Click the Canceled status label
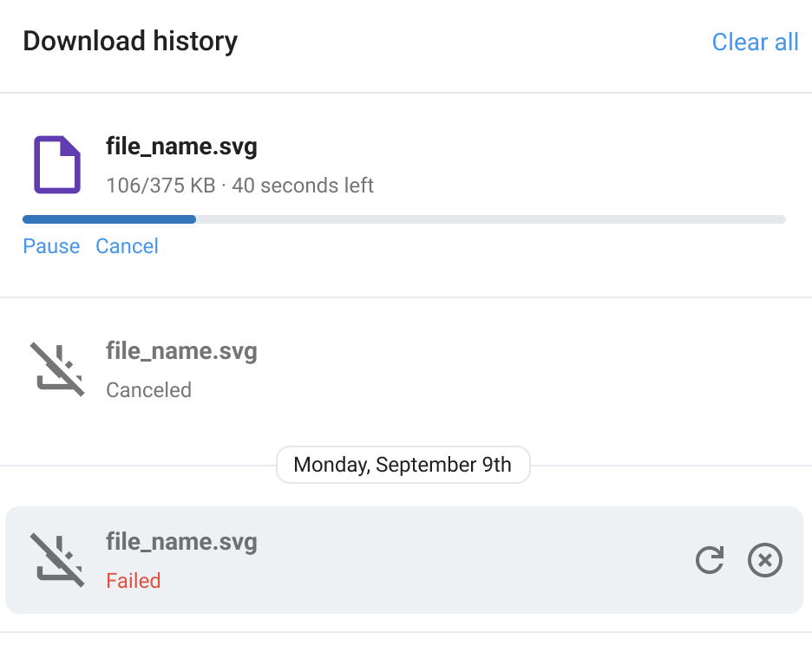The height and width of the screenshot is (652, 812). (148, 390)
